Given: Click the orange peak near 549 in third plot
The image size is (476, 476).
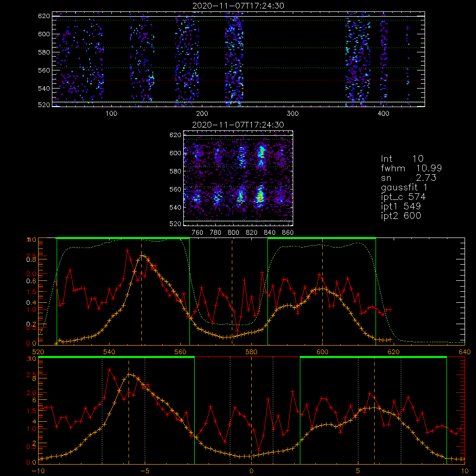Looking at the screenshot, I should pyautogui.click(x=142, y=255).
